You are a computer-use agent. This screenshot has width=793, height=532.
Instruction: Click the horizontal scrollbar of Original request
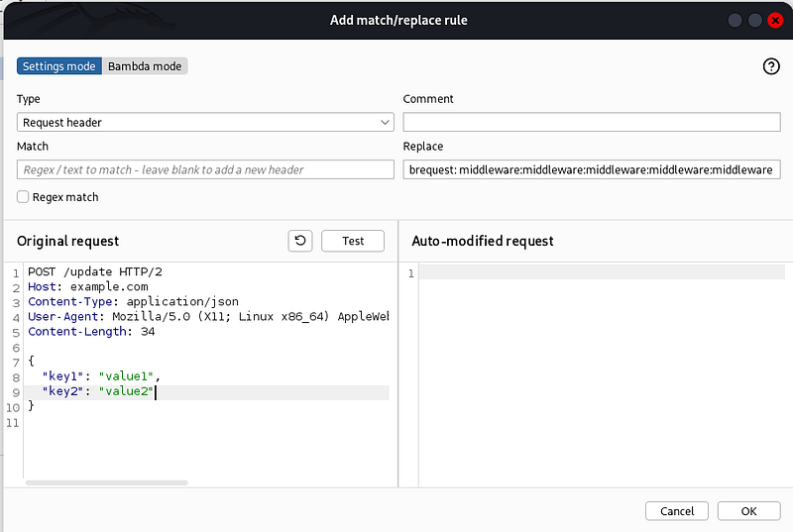click(107, 483)
